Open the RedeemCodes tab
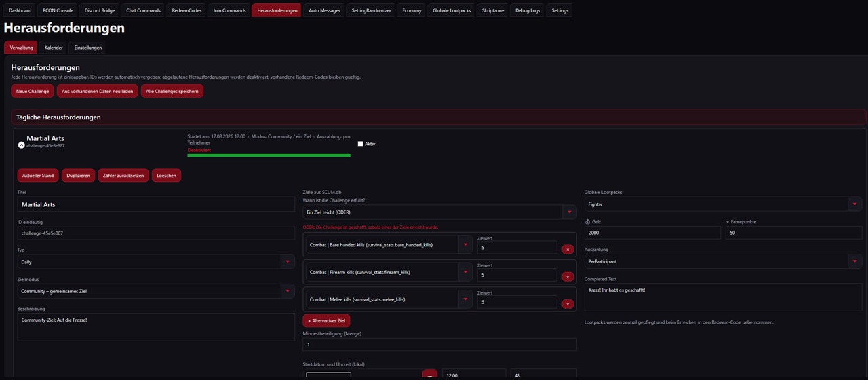 [x=186, y=10]
